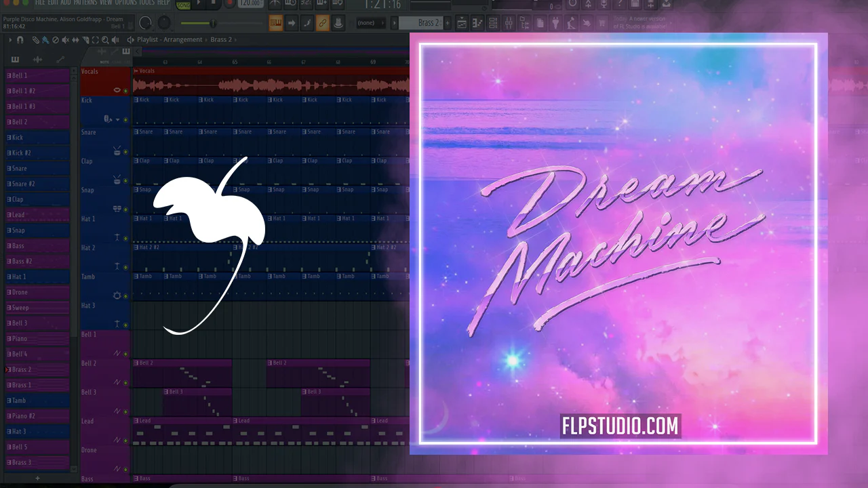Click the main pitch slider handle
This screenshot has width=868, height=488.
tap(213, 24)
